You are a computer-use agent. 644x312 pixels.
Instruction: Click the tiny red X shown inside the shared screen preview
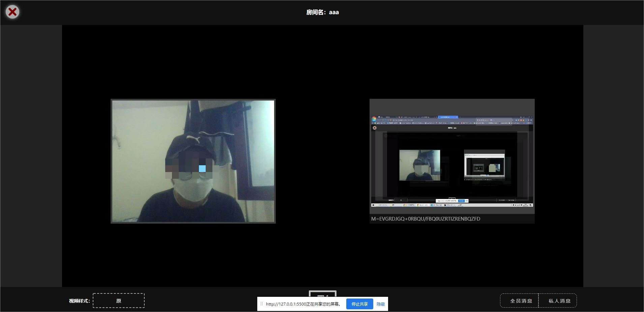coord(374,128)
